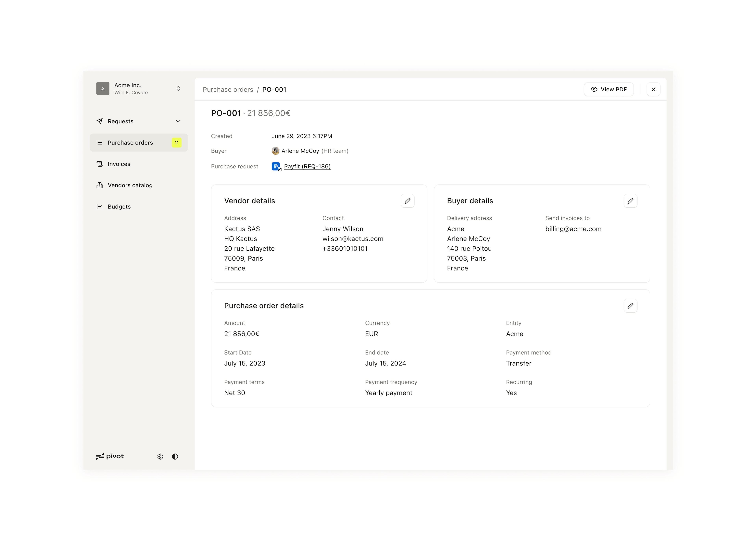
Task: Go to Invoices in the sidebar
Action: (119, 164)
